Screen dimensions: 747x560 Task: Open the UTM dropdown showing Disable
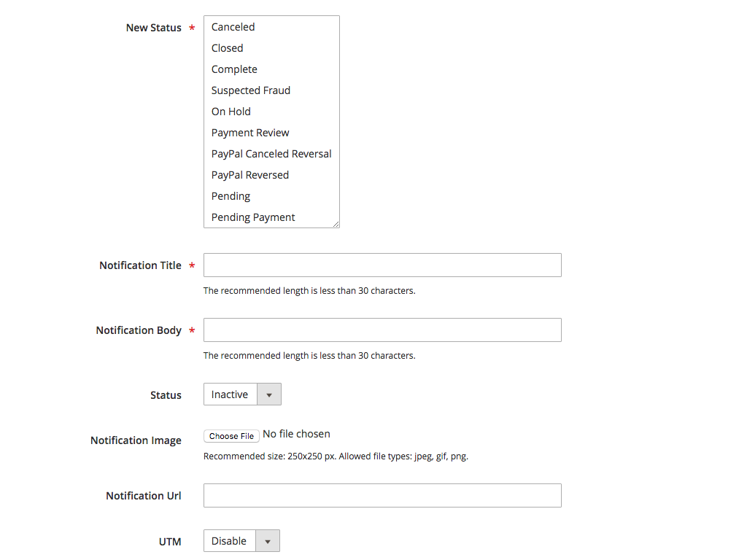241,541
